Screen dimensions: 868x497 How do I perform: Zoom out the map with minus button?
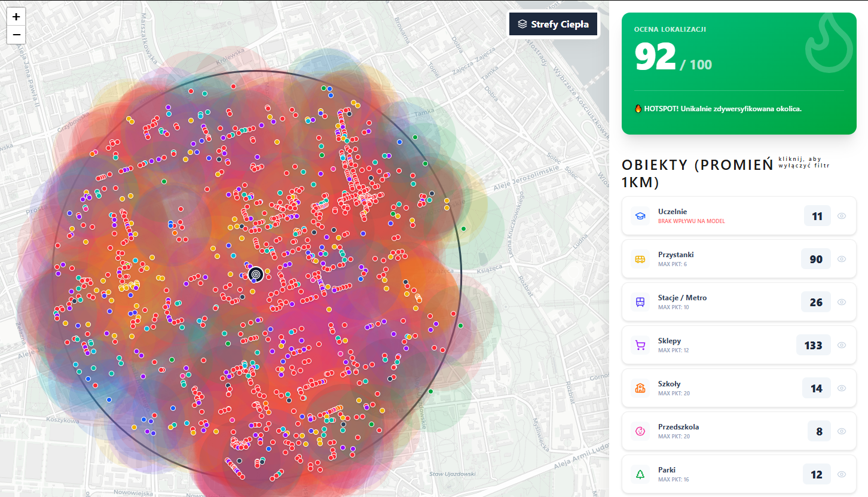(16, 35)
